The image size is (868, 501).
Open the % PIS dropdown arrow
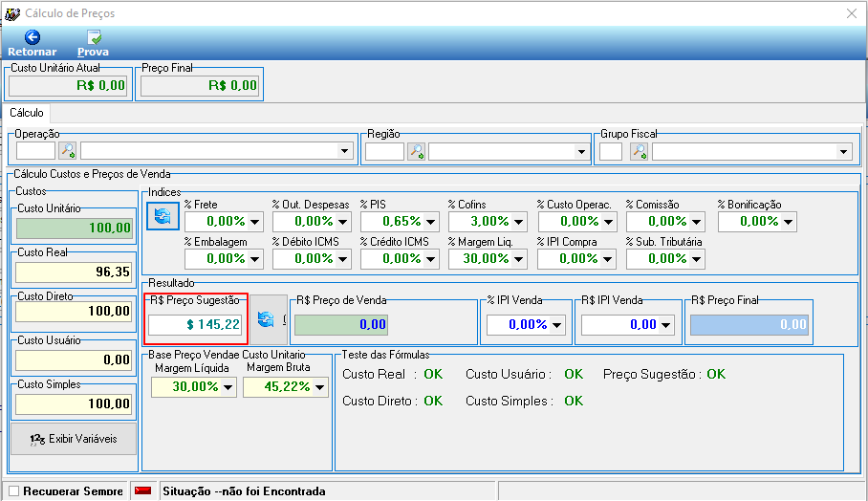pos(431,222)
